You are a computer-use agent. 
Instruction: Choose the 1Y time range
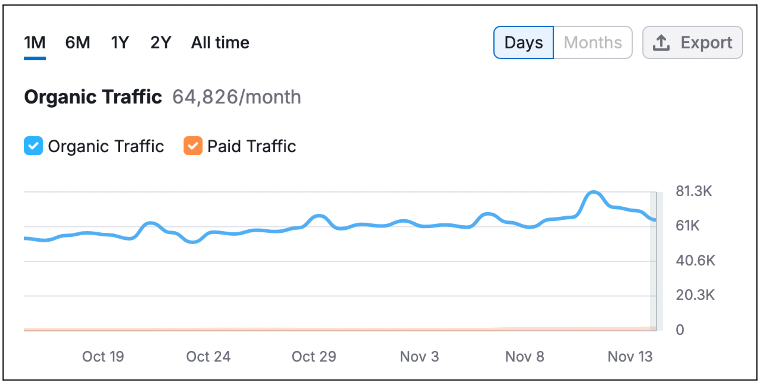(x=120, y=43)
